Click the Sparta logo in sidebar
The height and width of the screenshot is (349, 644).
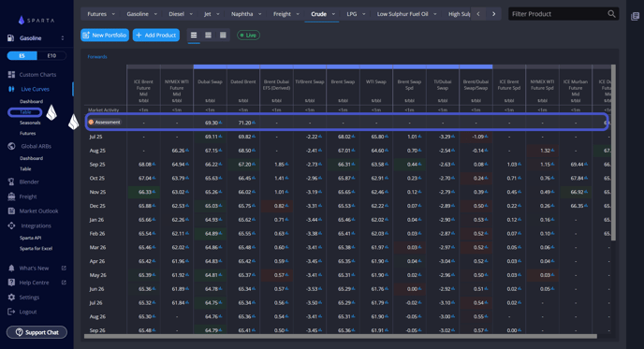(x=37, y=20)
